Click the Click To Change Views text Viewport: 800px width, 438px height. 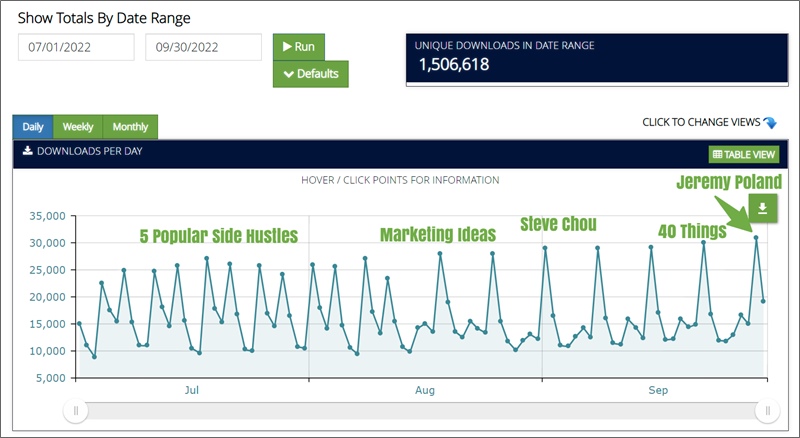pyautogui.click(x=701, y=123)
